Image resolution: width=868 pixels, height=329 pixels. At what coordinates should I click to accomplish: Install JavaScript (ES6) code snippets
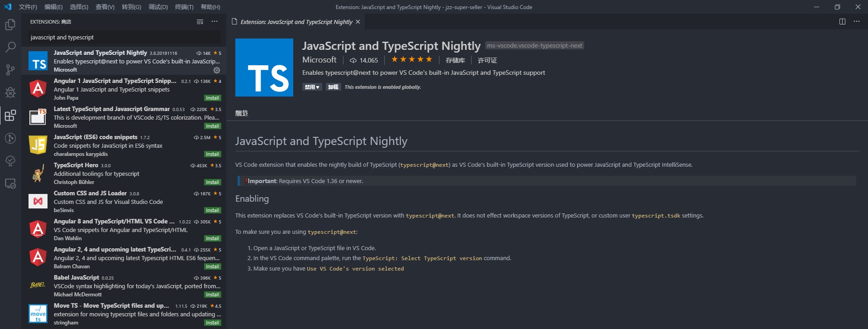212,154
